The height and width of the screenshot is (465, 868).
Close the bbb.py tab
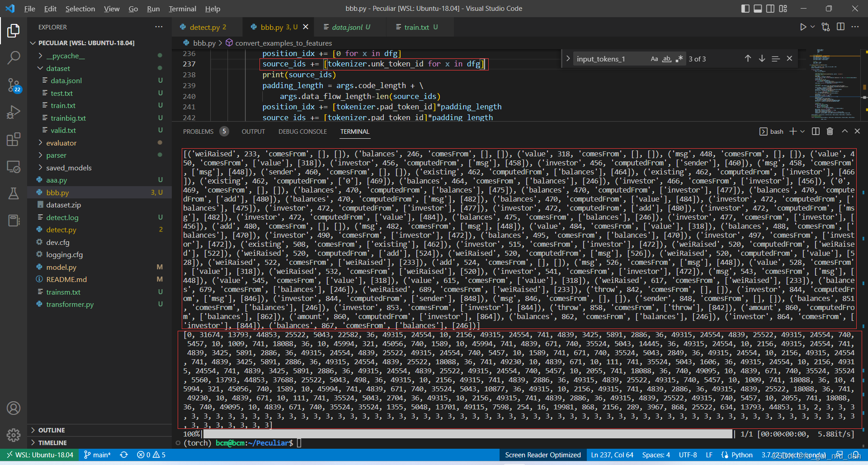[306, 27]
